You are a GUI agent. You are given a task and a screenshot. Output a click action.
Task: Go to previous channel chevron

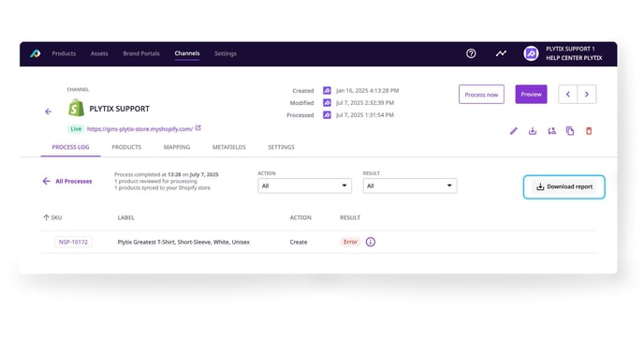click(568, 95)
